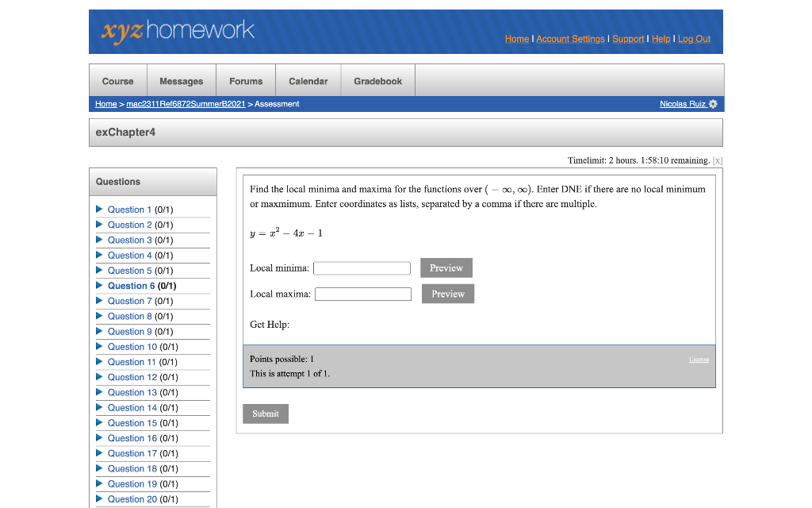Open mac2311Ref6872SummerB2021 breadcrumb link
This screenshot has width=812, height=508.
pos(186,104)
